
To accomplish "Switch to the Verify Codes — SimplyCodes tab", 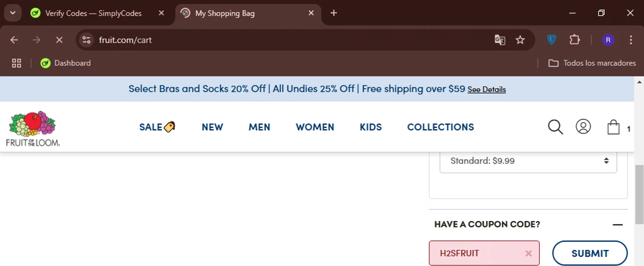I will click(93, 13).
